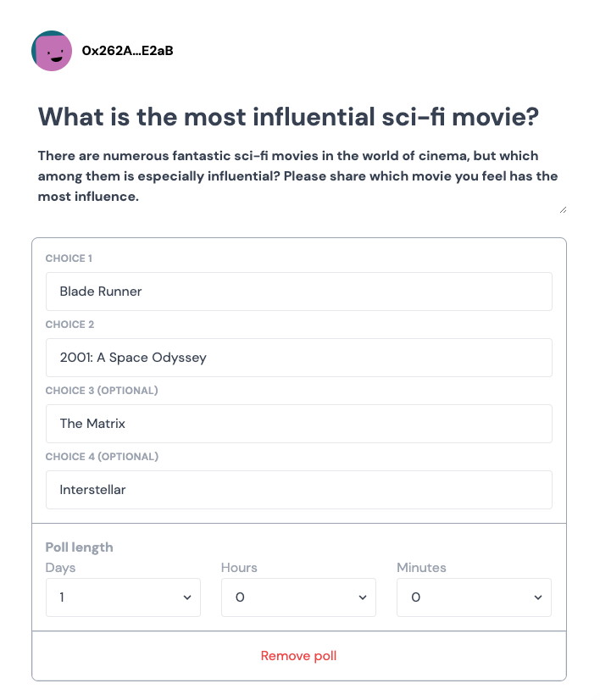Click the 2001: A Space Odyssey field
This screenshot has height=700, width=600.
tap(298, 358)
